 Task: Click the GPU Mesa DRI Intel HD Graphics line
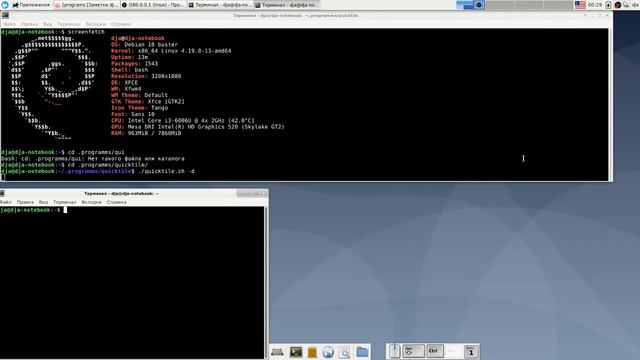198,127
